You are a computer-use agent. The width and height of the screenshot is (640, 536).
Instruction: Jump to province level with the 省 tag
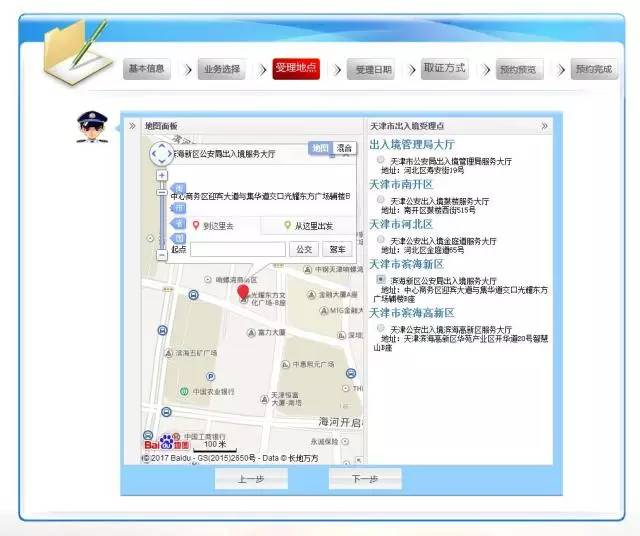click(x=179, y=223)
